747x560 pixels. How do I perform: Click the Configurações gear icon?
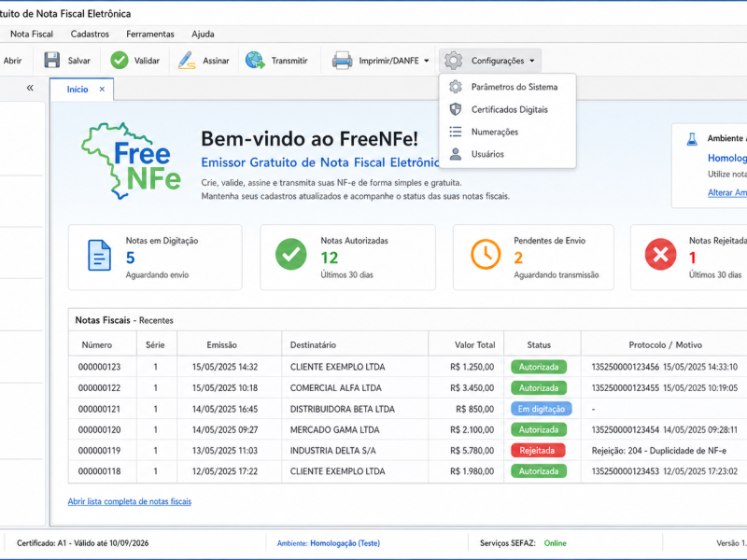tap(453, 61)
